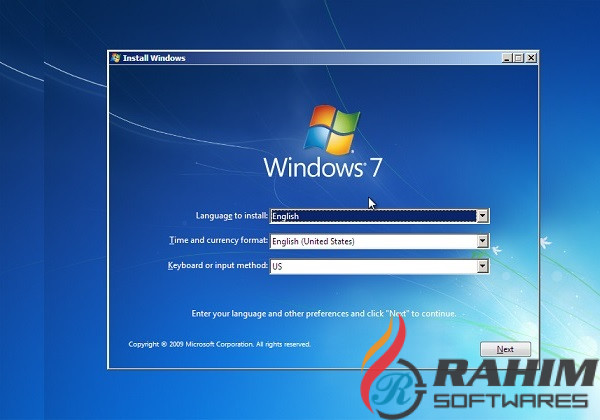Maximize the Install Windows dialog
Viewport: 600px width, 420px height.
pos(518,58)
